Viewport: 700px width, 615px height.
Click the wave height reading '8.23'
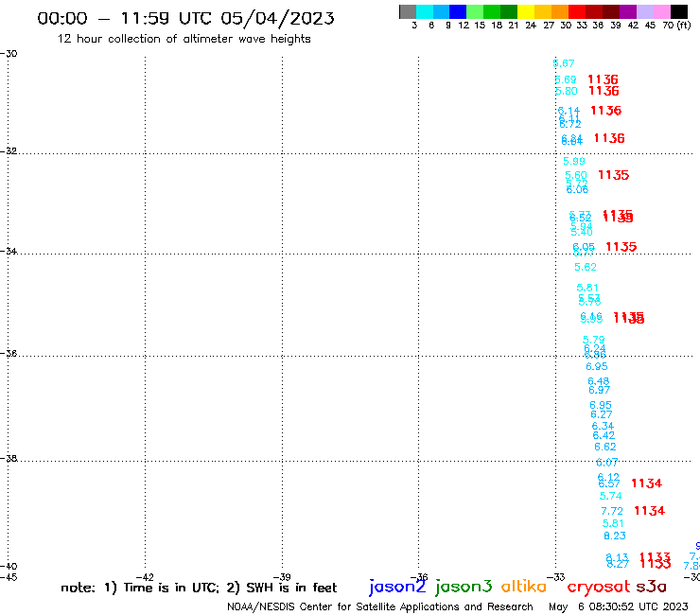pyautogui.click(x=615, y=536)
